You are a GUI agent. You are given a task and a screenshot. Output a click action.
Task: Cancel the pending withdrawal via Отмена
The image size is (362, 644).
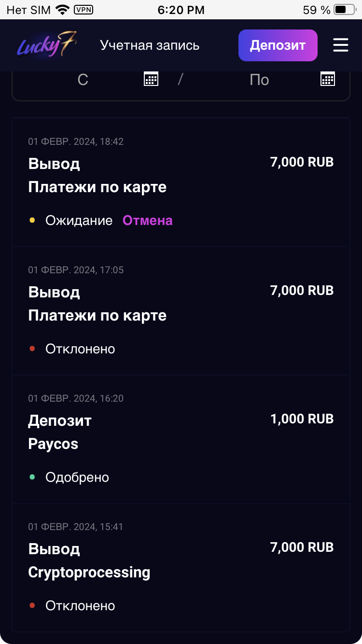[x=147, y=221]
